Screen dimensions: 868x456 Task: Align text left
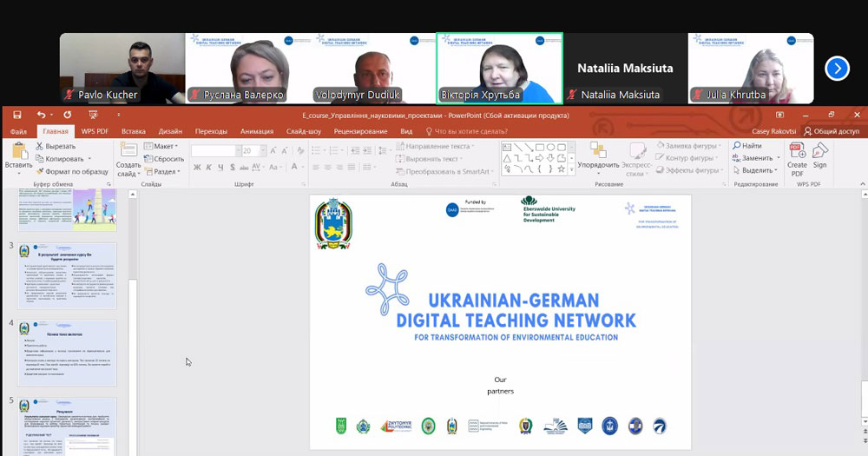click(x=316, y=167)
